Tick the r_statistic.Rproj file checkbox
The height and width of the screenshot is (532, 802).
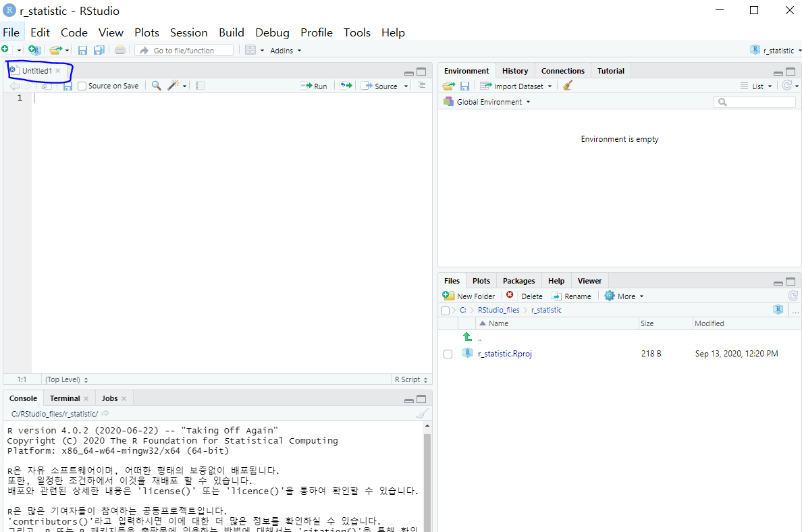(x=448, y=354)
